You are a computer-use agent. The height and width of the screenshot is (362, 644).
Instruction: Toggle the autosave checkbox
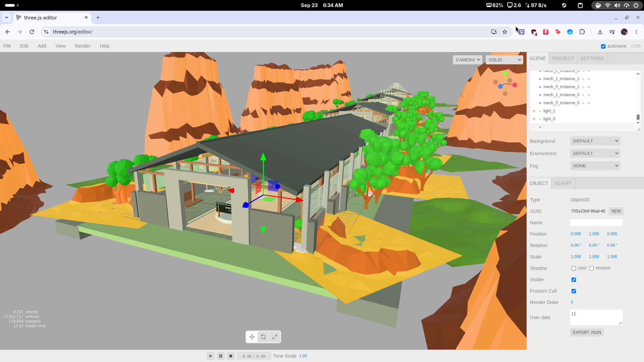603,46
